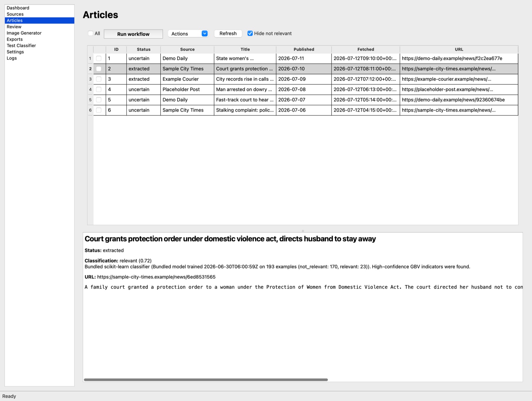Click Example Courier source cell
Screen dimensions: 532x401
[187, 79]
